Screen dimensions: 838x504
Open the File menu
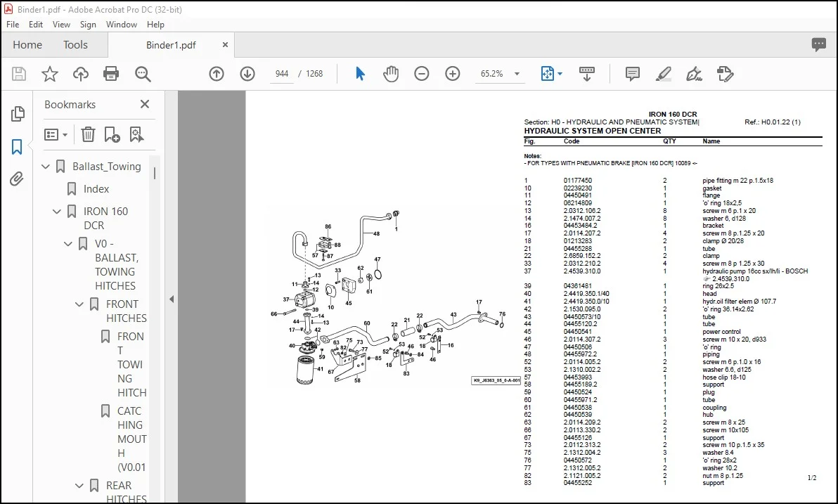click(13, 25)
